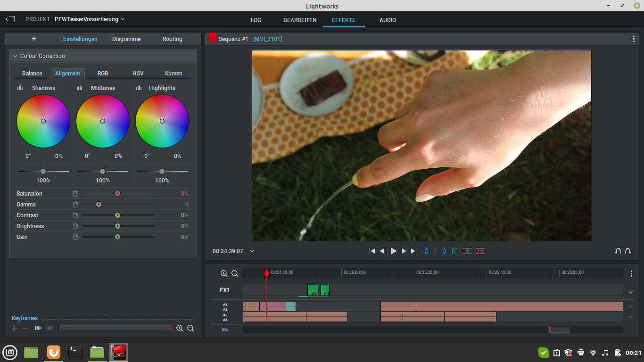Switch to the BEARBEITEN tab
This screenshot has width=644, height=362.
[x=300, y=20]
